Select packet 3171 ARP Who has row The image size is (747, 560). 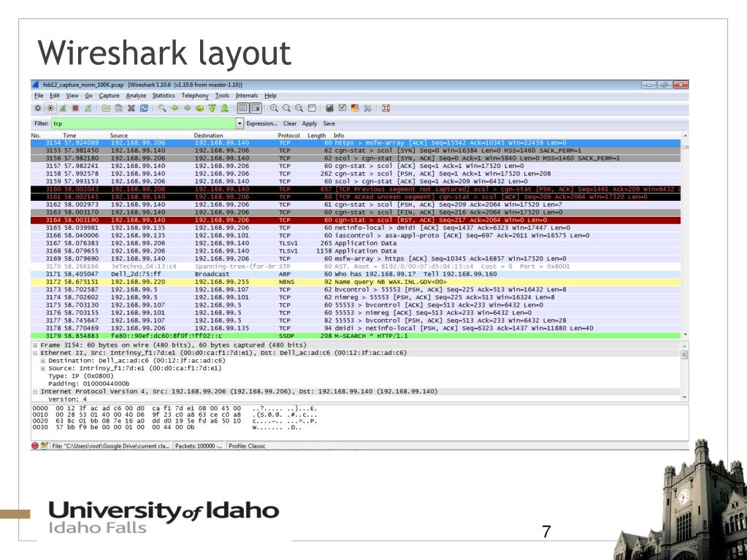pos(356,275)
